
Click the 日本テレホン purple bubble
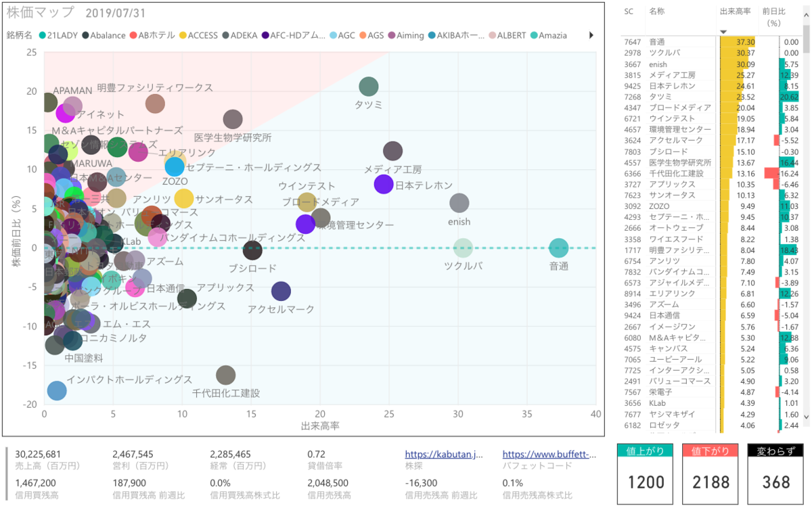[384, 184]
